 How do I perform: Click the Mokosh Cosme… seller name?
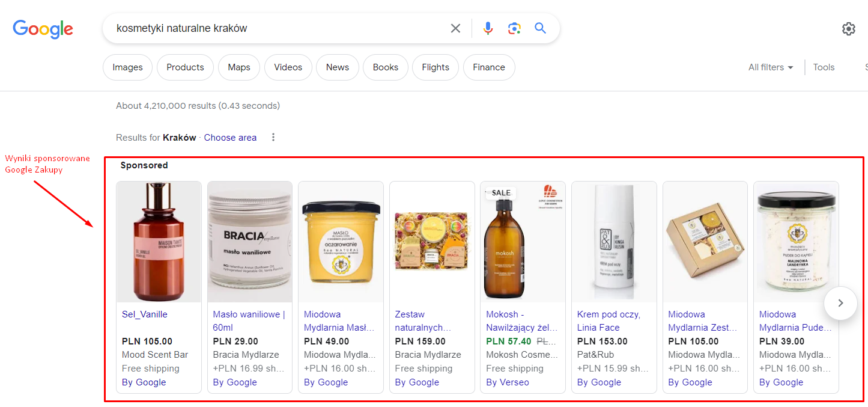point(522,355)
